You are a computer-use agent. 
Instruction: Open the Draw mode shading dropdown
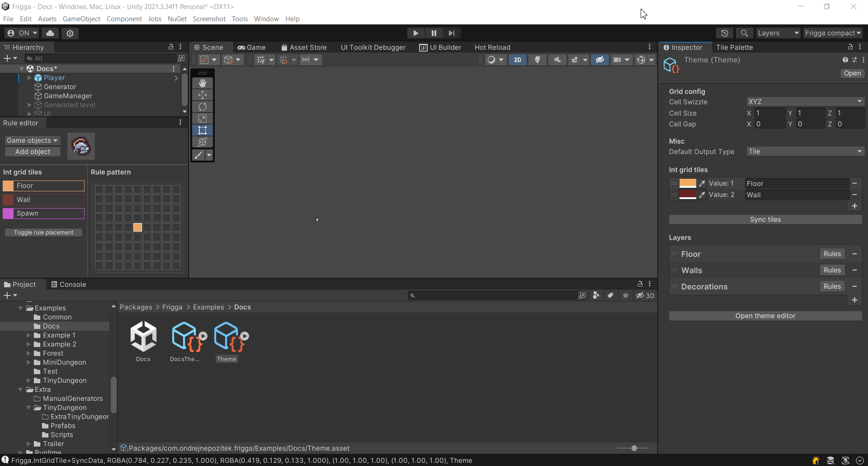tap(495, 60)
